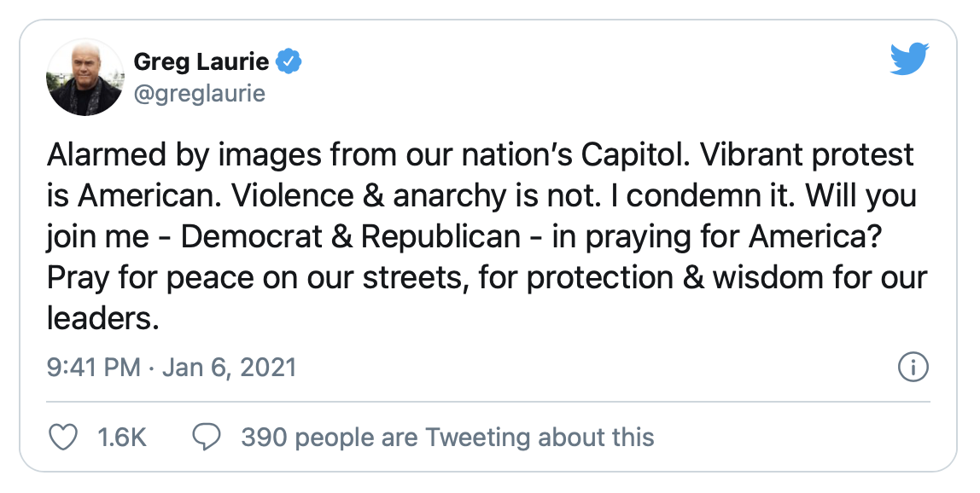Click the Twitter bird logo

point(908,60)
